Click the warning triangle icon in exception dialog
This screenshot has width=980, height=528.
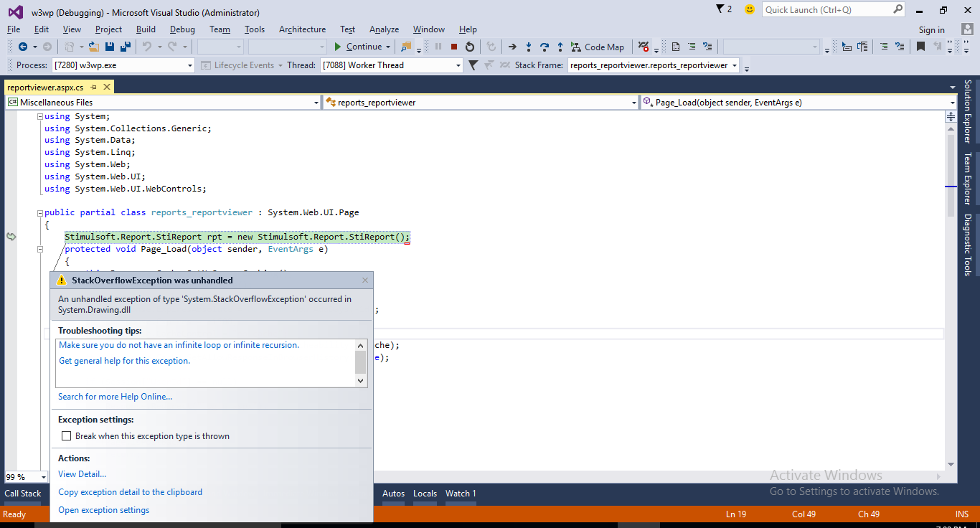coord(62,280)
